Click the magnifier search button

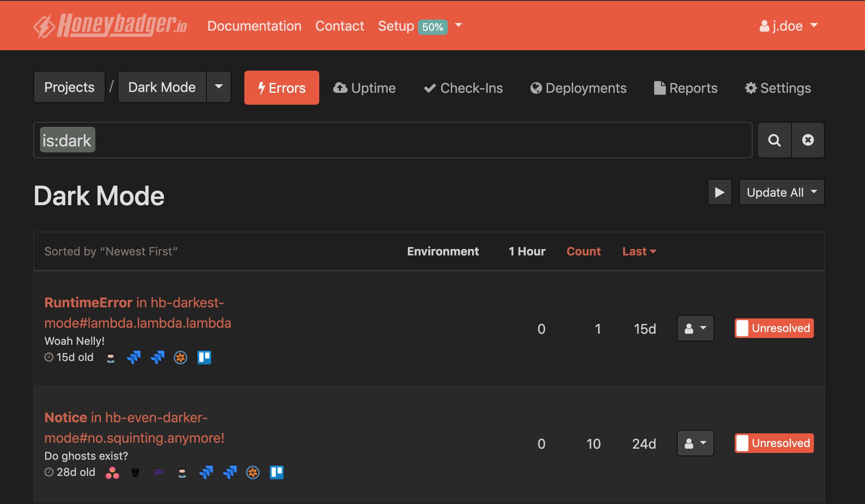(x=774, y=140)
